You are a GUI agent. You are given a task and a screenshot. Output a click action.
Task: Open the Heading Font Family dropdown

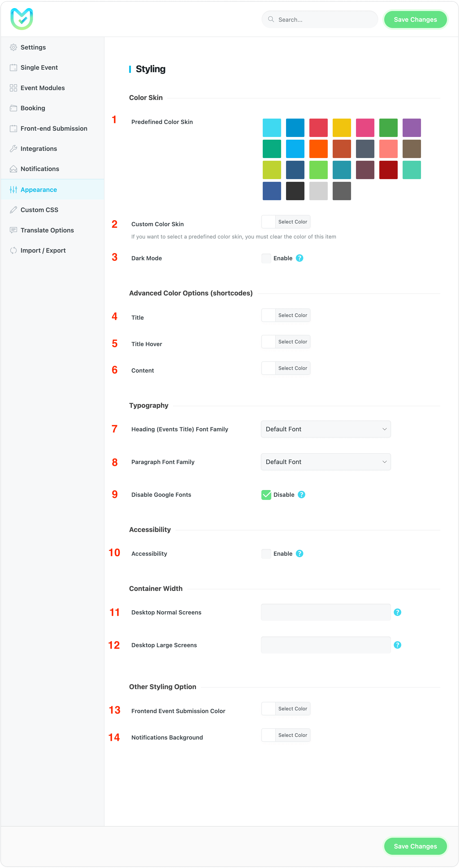(326, 429)
